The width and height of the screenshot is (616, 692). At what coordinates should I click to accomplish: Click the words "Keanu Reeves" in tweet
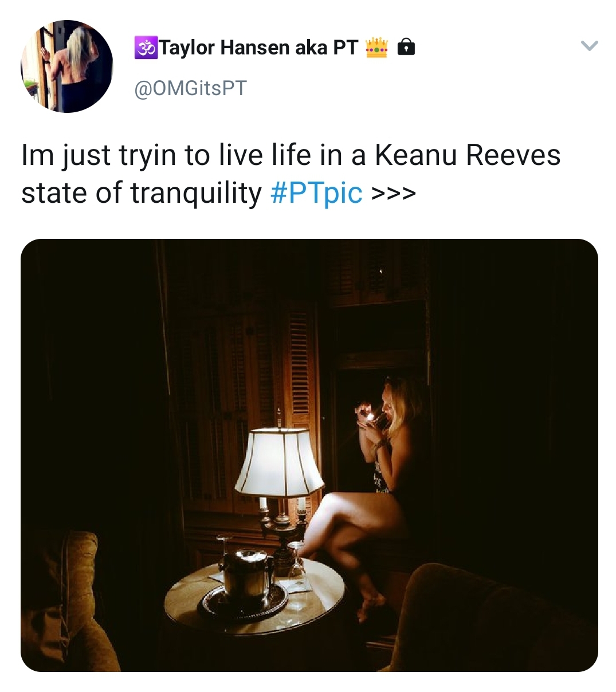coord(468,155)
